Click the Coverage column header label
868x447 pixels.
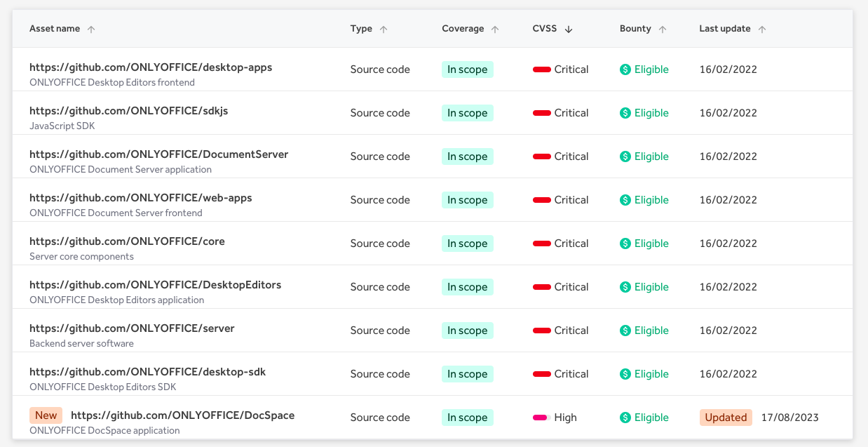tap(463, 29)
